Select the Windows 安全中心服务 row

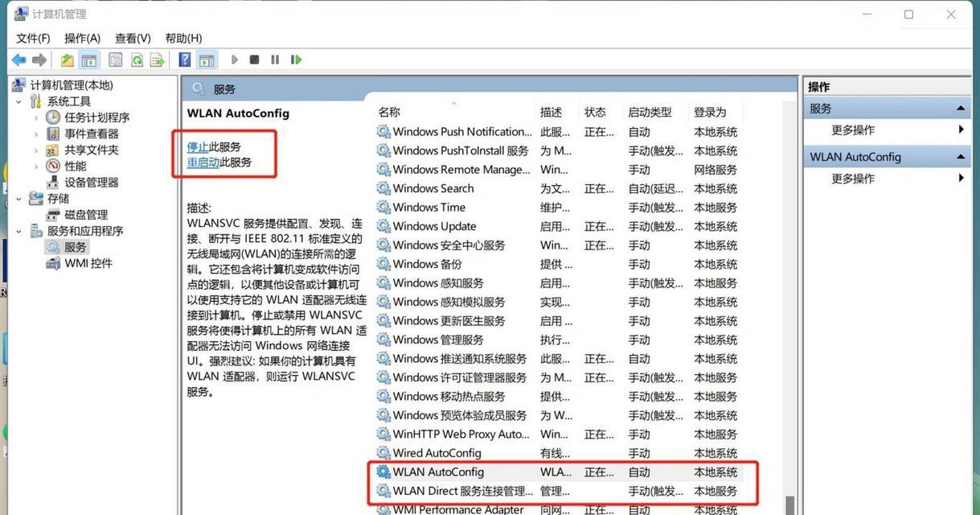tap(557, 245)
